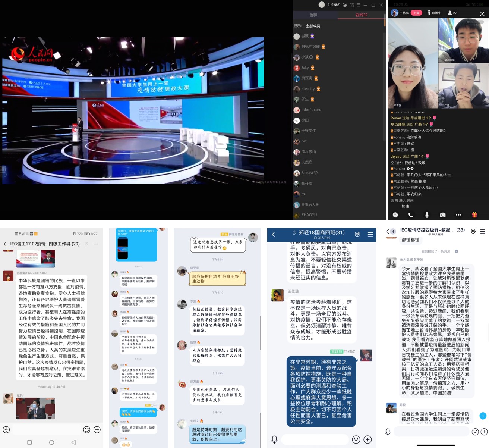Tap the microphone icon in live chat toolbar
This screenshot has height=448, width=489.
427,215
